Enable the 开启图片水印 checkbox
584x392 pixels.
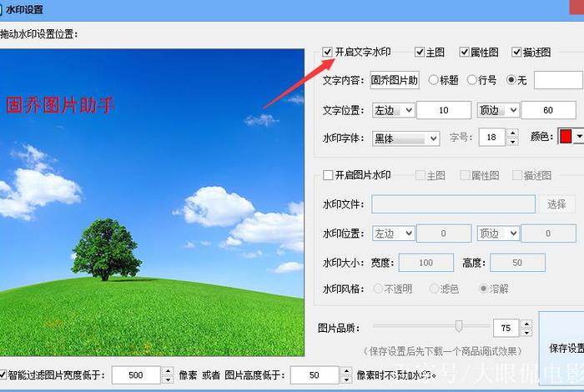tap(328, 175)
